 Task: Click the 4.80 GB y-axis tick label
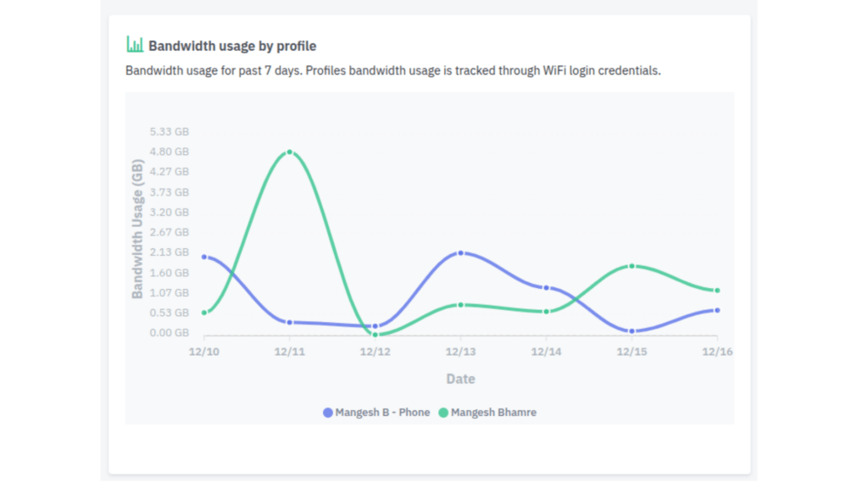pos(169,152)
